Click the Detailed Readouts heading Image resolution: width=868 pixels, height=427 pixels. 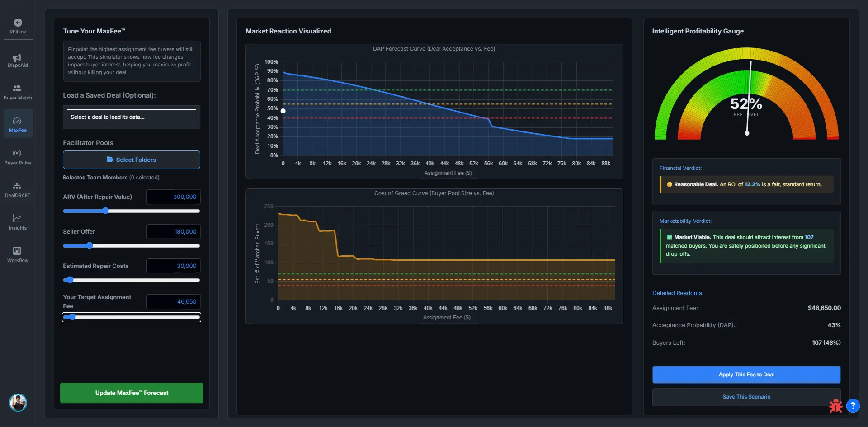pos(677,293)
